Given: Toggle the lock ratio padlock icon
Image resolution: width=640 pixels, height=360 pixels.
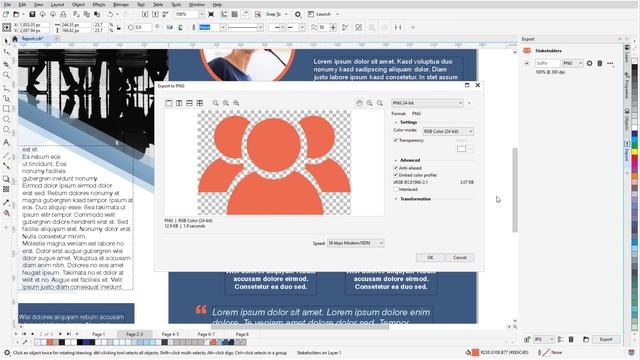Looking at the screenshot, I should click(x=119, y=27).
